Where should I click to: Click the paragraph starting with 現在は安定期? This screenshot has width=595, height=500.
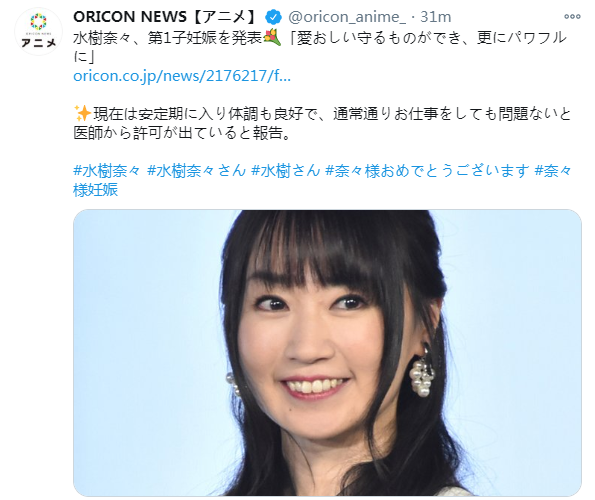(322, 123)
